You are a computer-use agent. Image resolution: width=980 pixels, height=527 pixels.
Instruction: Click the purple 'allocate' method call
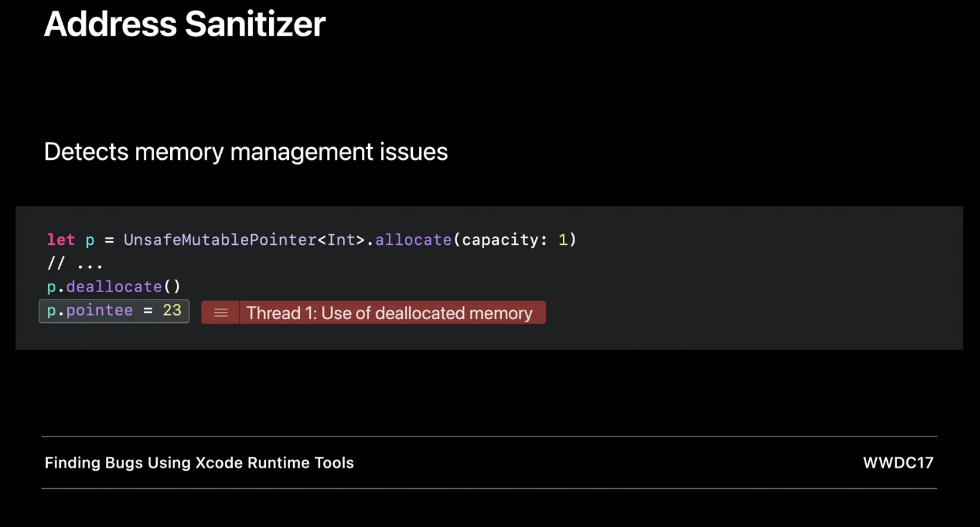pyautogui.click(x=413, y=240)
